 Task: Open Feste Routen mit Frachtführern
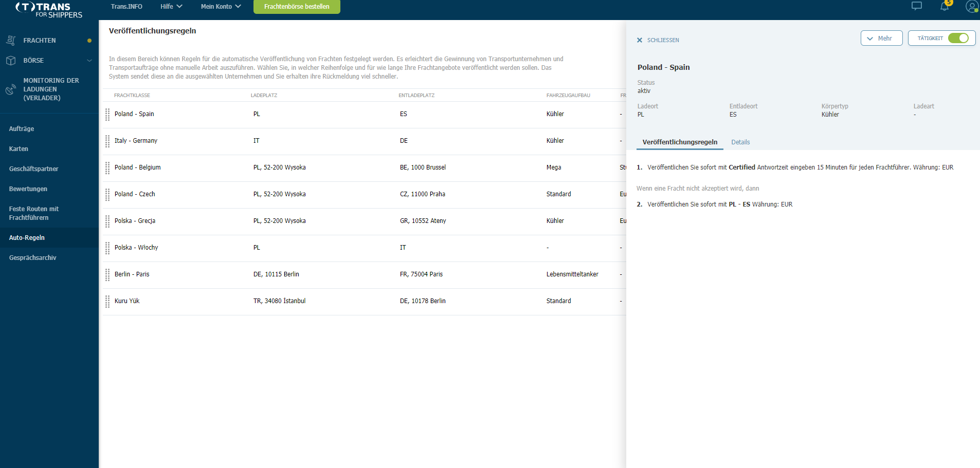pos(33,213)
